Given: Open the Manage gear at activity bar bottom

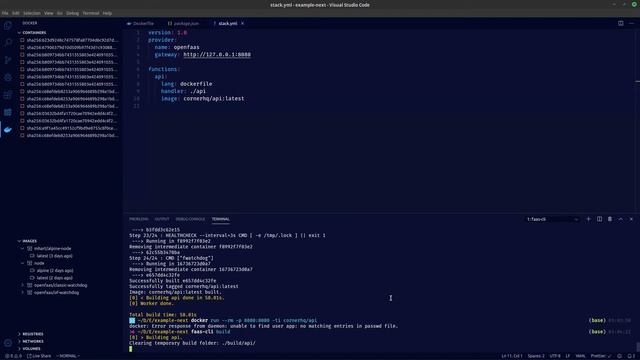Looking at the screenshot, I should (x=8, y=343).
